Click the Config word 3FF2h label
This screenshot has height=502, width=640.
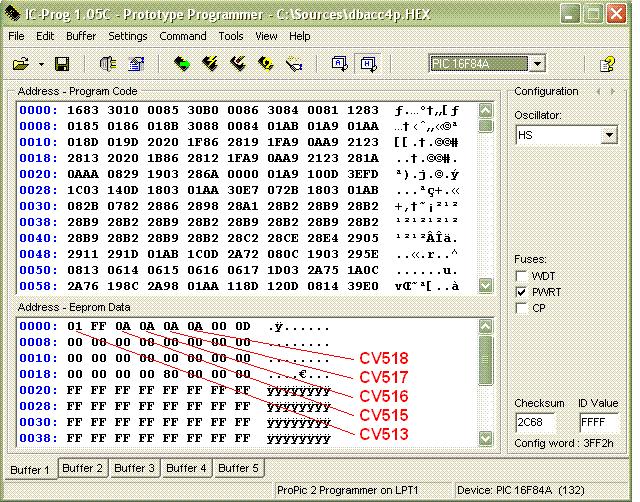pyautogui.click(x=564, y=443)
